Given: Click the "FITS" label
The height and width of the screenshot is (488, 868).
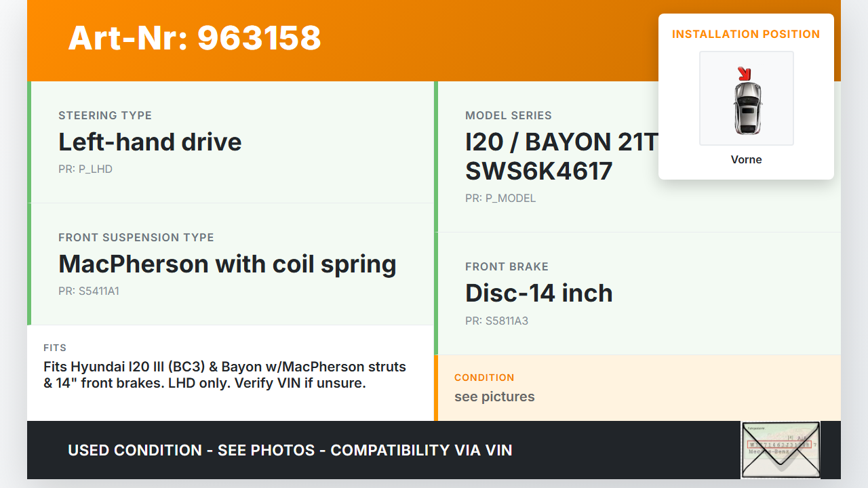Looking at the screenshot, I should (x=55, y=348).
